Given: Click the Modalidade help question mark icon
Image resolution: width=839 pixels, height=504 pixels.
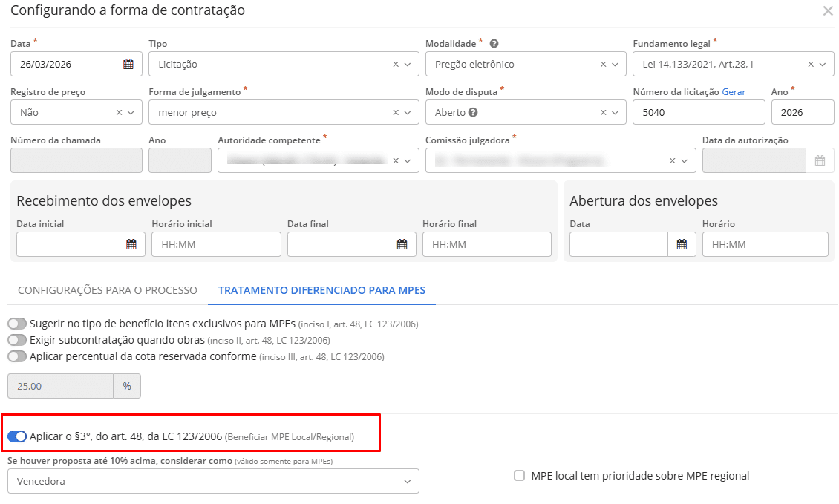Looking at the screenshot, I should tap(494, 43).
